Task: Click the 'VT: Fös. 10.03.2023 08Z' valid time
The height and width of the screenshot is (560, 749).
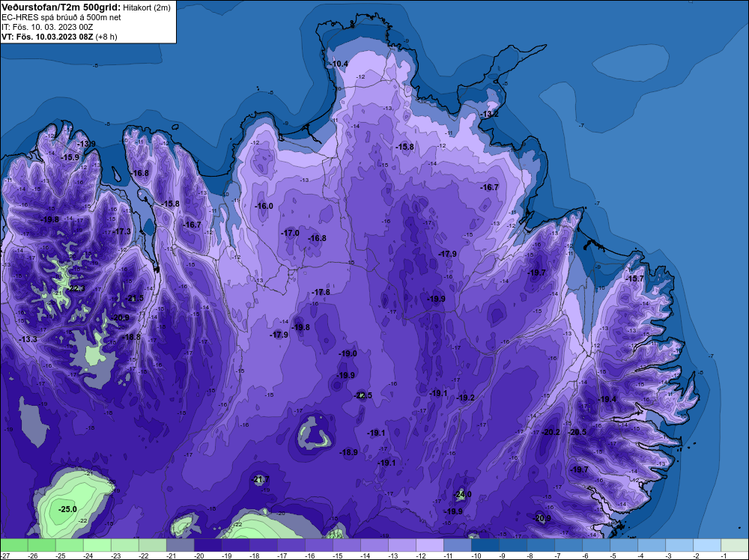Action: [x=48, y=37]
